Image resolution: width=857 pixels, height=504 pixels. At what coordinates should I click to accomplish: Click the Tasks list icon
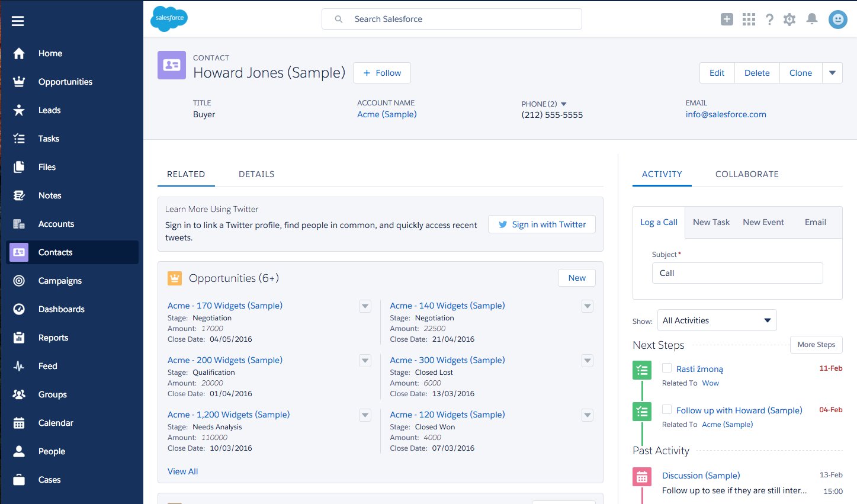click(19, 139)
